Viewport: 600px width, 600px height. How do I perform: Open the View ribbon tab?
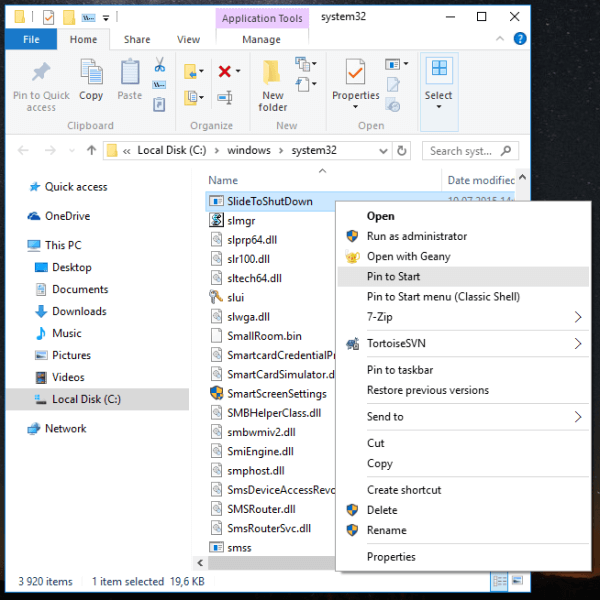point(188,39)
